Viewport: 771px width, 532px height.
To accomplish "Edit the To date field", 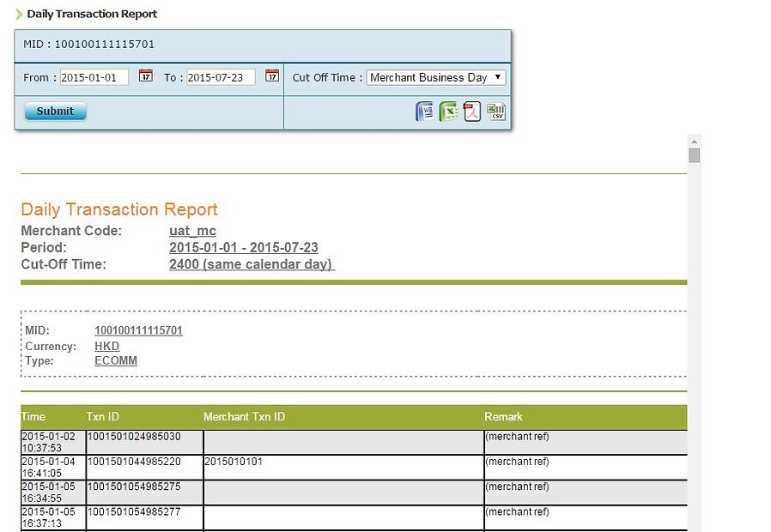I will pyautogui.click(x=221, y=77).
